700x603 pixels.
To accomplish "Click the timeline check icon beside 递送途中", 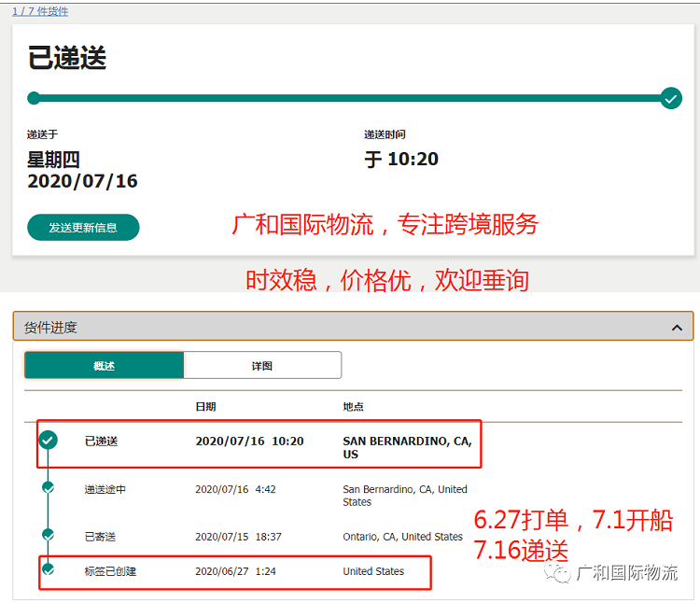I will pos(49,487).
